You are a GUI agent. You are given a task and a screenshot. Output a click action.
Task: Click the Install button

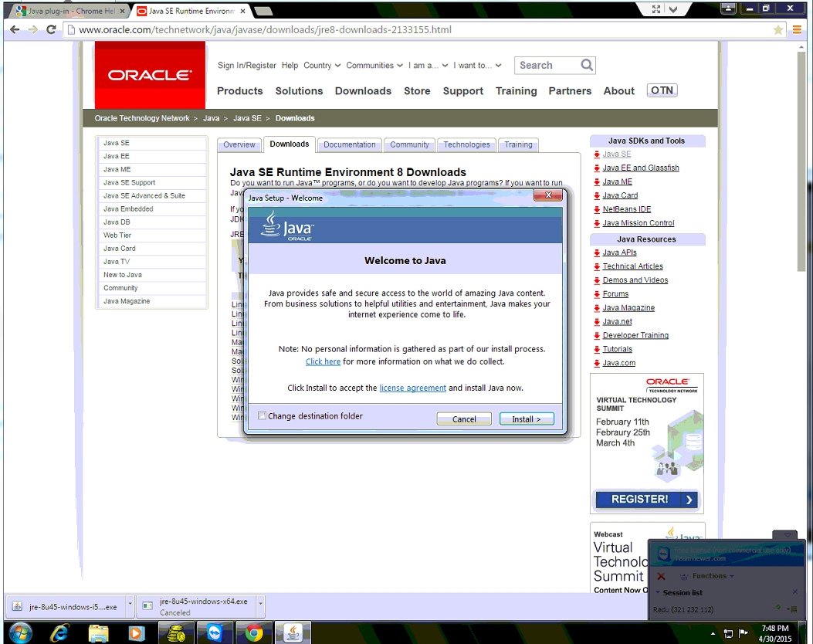click(x=527, y=419)
